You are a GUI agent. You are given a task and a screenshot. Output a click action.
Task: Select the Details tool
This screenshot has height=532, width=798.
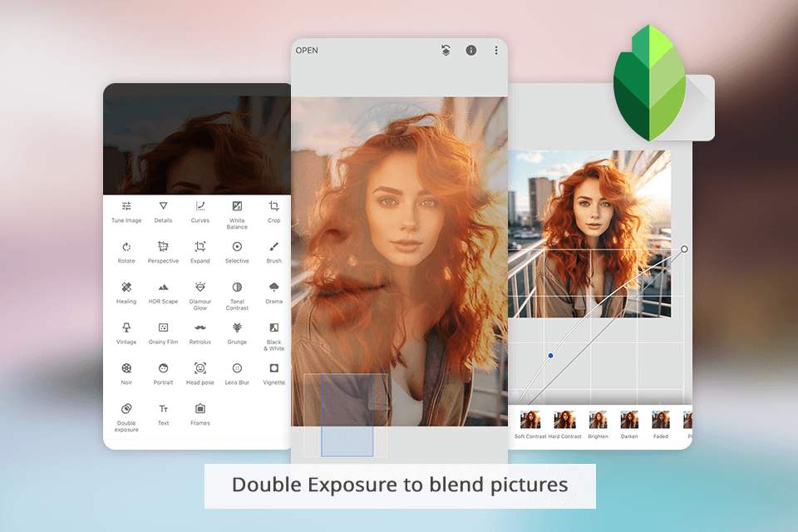[164, 212]
